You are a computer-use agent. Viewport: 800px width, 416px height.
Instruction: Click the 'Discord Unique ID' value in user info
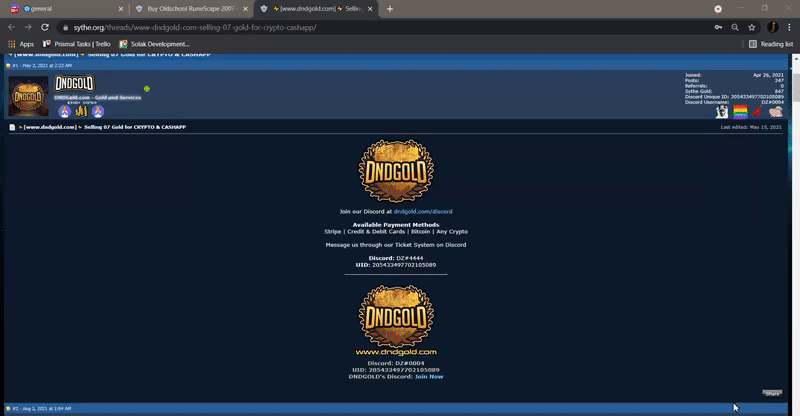757,96
